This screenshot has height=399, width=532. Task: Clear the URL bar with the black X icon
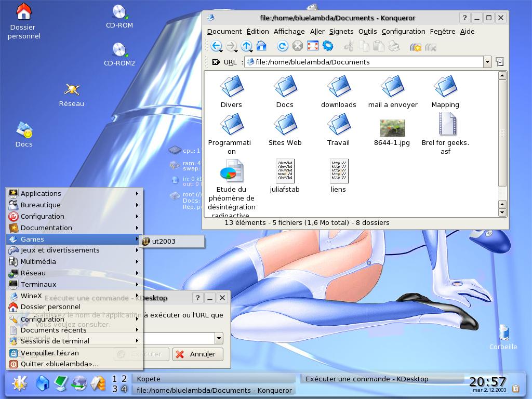pos(216,62)
